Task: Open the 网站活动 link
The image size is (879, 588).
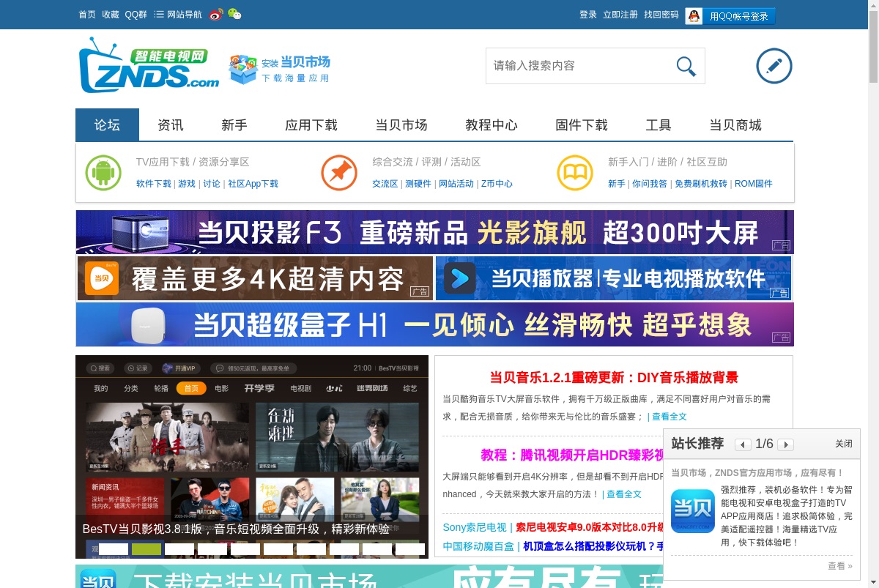Action: tap(456, 184)
